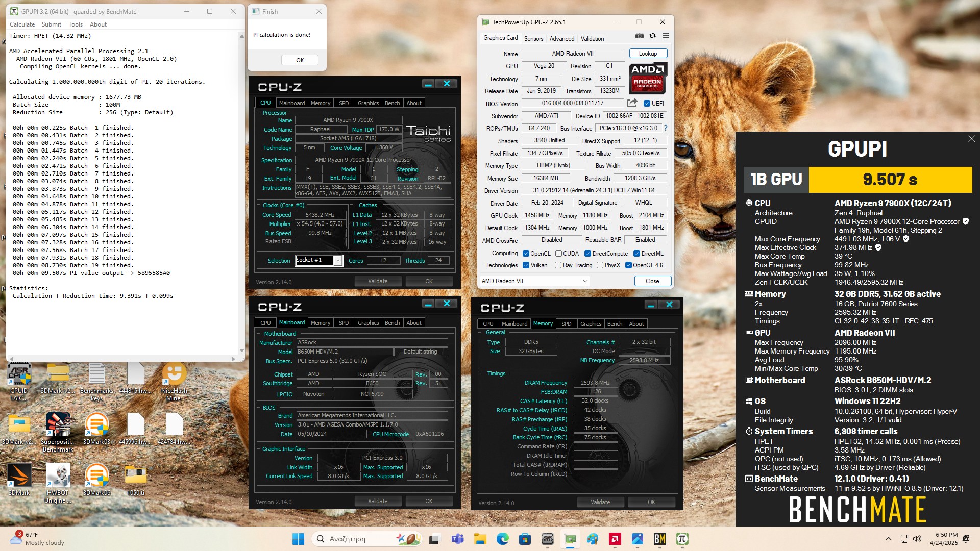Click the GPU-Z Lookup button
The height and width of the screenshot is (551, 980).
click(x=648, y=54)
